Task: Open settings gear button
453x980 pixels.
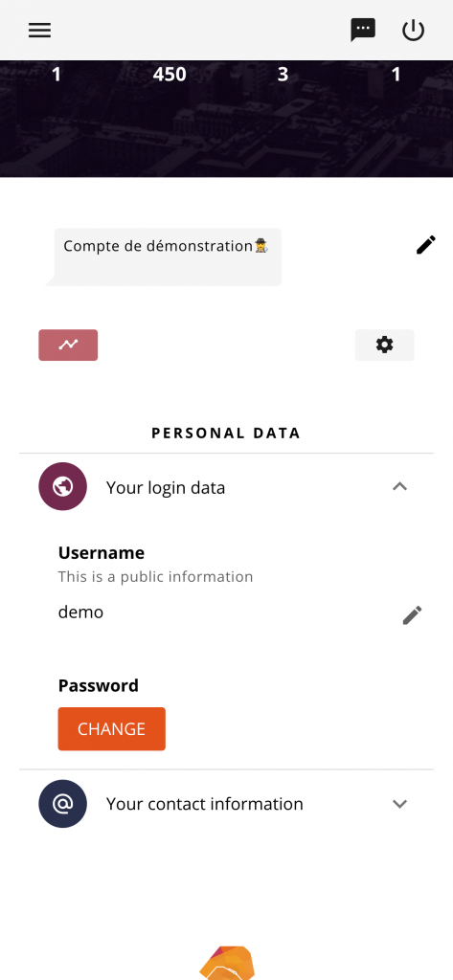Action: click(x=385, y=345)
